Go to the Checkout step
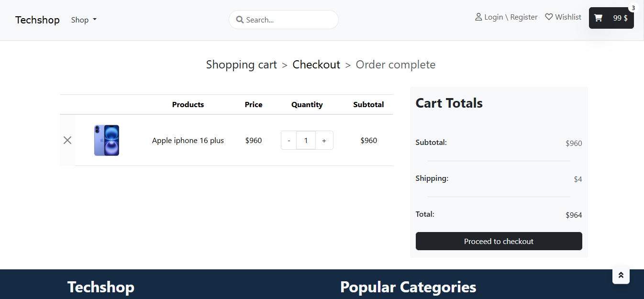 316,65
